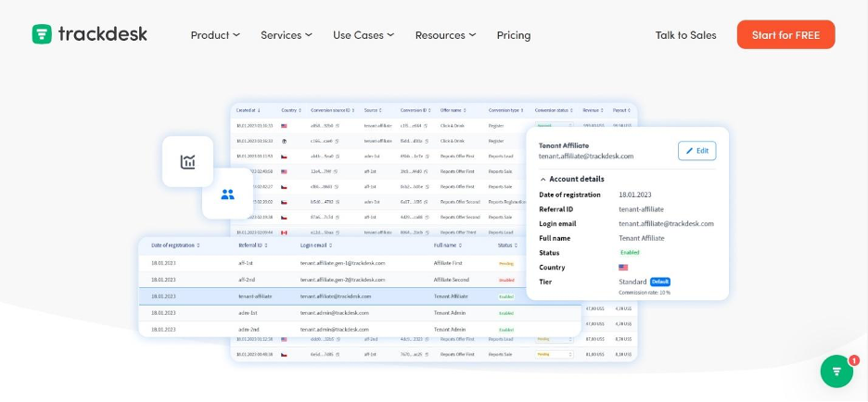Click the green Enabled badge in Account details
Image resolution: width=868 pixels, height=402 pixels.
(x=630, y=253)
